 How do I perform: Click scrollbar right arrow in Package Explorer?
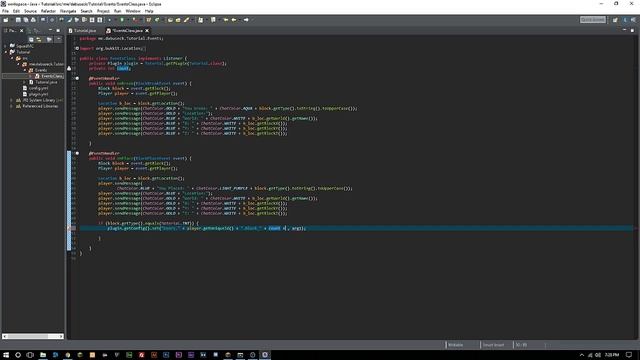point(61,336)
